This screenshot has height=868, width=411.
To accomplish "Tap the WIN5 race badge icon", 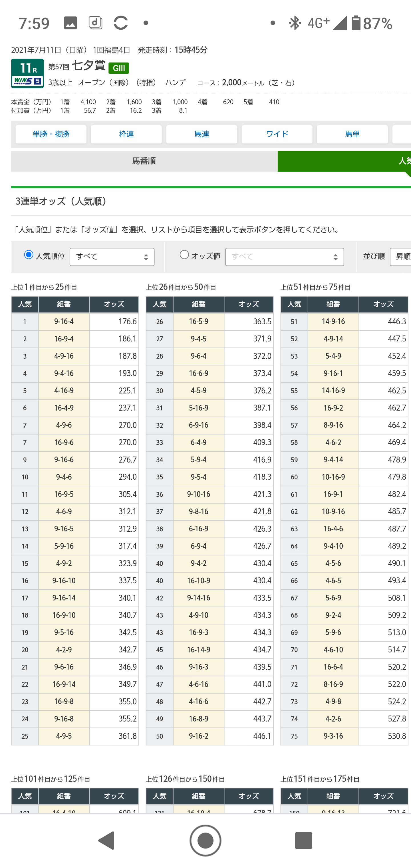I will (x=27, y=73).
